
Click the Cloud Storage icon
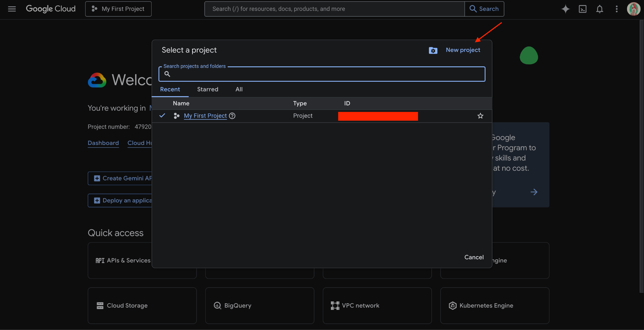100,305
